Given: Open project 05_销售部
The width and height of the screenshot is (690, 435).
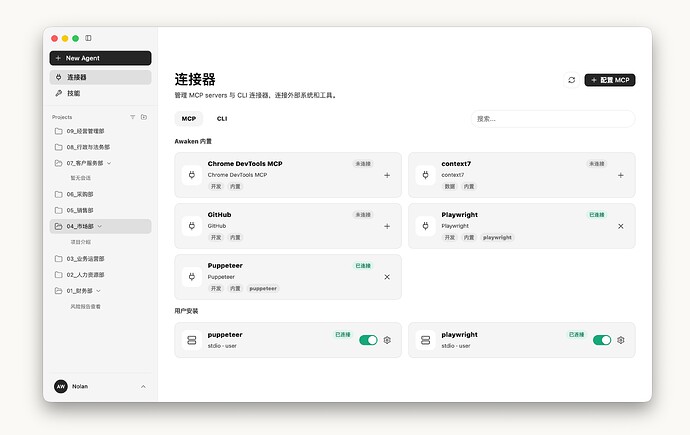Looking at the screenshot, I should tap(100, 210).
